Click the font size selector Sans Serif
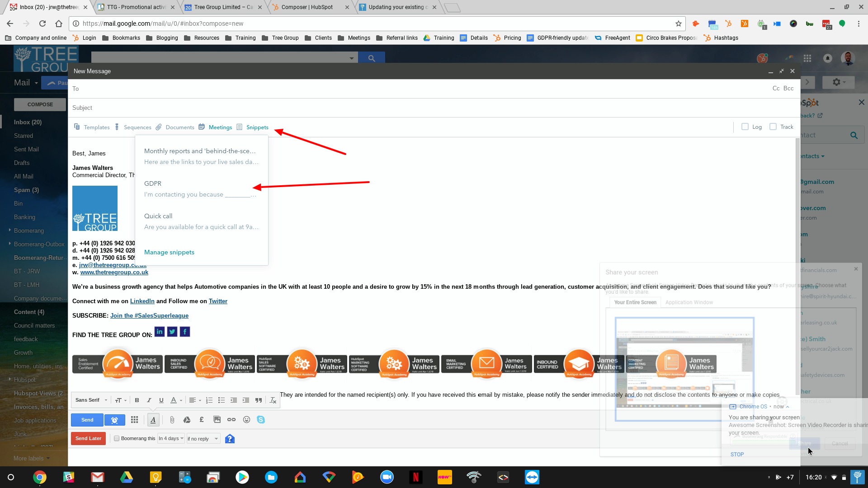Screen dimensions: 868x488 (x=90, y=400)
